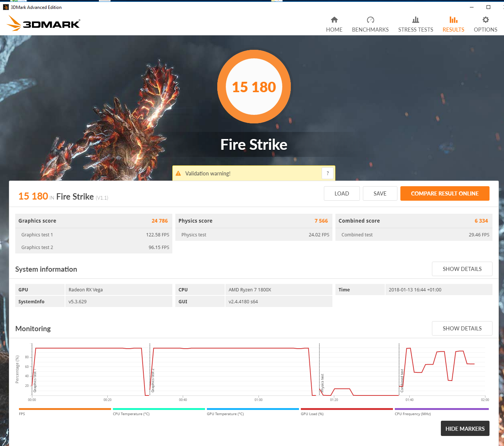Click the Physics test marker
Image resolution: width=504 pixels, height=446 pixels.
[x=322, y=383]
